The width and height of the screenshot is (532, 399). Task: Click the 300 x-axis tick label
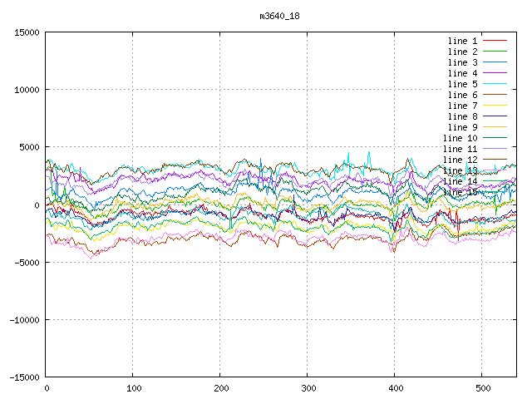(308, 387)
